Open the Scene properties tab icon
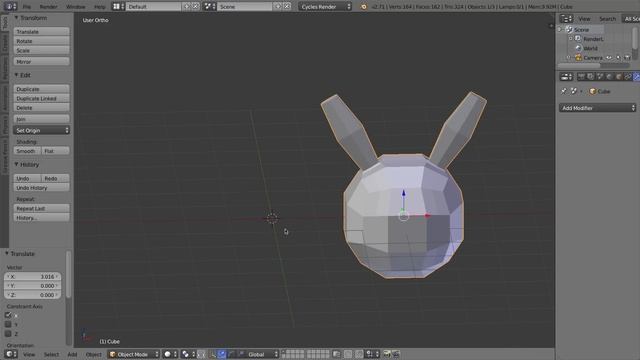The width and height of the screenshot is (640, 360). 600,77
